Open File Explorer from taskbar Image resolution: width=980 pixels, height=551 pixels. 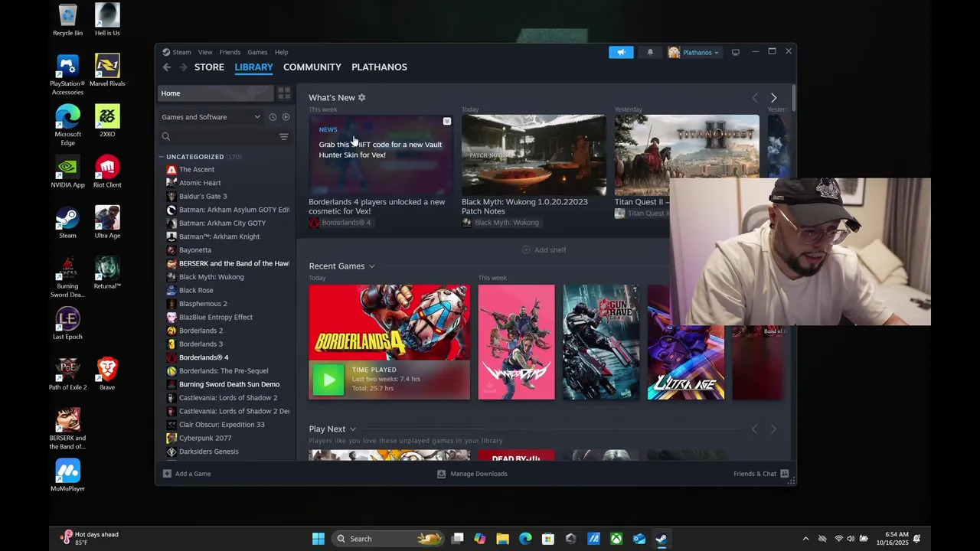[x=502, y=539]
